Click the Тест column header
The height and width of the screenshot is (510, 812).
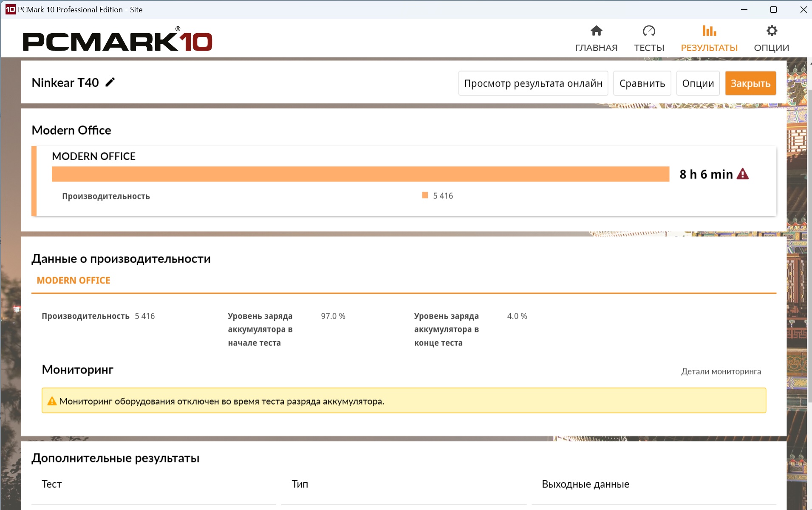pos(52,484)
